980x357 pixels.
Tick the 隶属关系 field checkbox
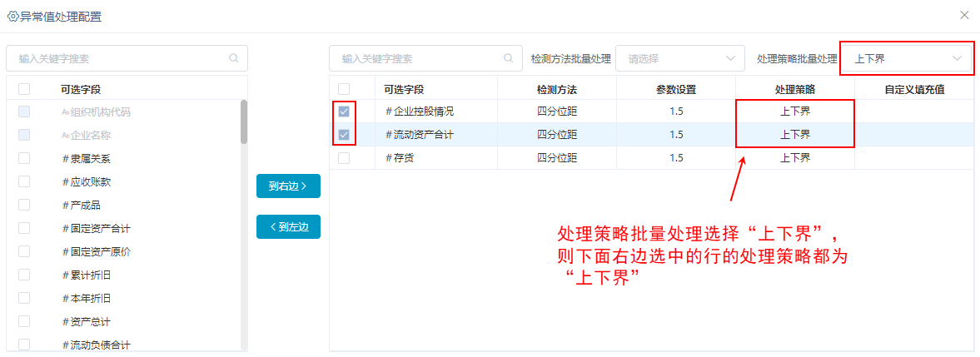point(24,158)
